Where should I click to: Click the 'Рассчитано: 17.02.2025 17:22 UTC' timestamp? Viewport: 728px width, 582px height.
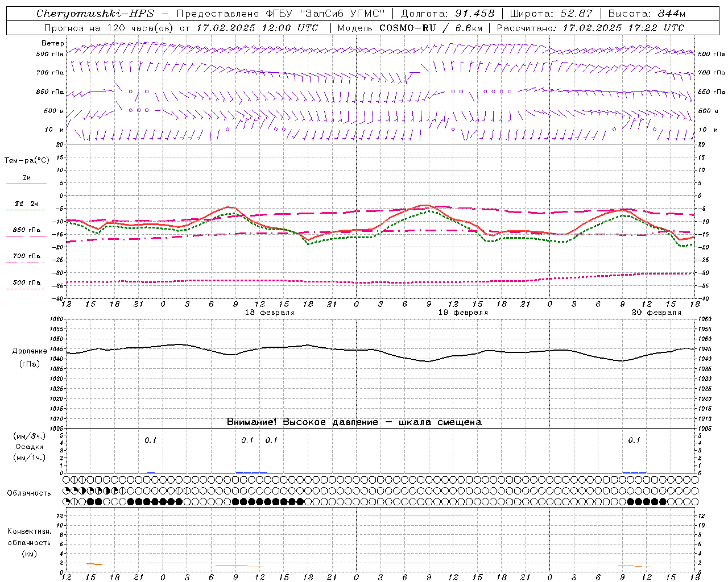click(591, 28)
